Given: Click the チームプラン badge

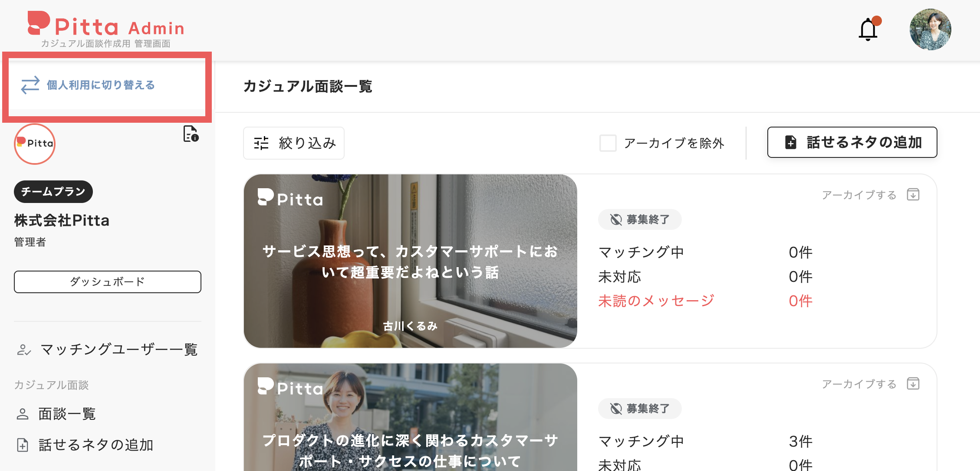Looking at the screenshot, I should 53,191.
